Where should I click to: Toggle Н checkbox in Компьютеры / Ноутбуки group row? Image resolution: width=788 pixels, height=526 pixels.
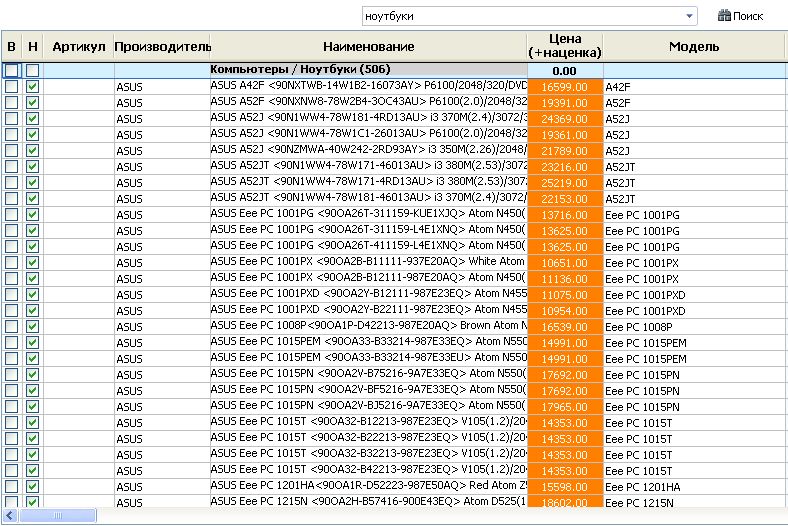pyautogui.click(x=33, y=71)
